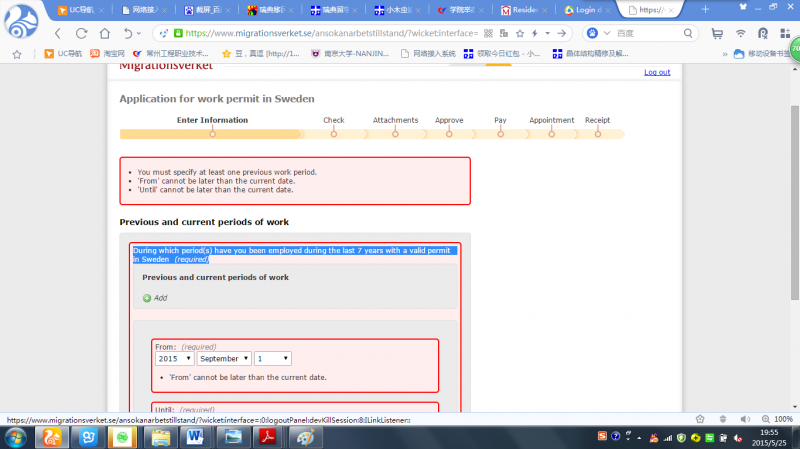Open the extensions grid icon

coord(785,34)
